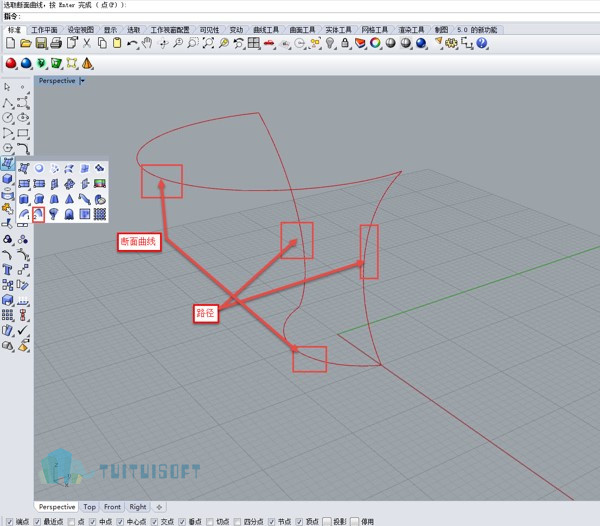Open Help with the blue question mark icon
This screenshot has width=600, height=526.
482,43
